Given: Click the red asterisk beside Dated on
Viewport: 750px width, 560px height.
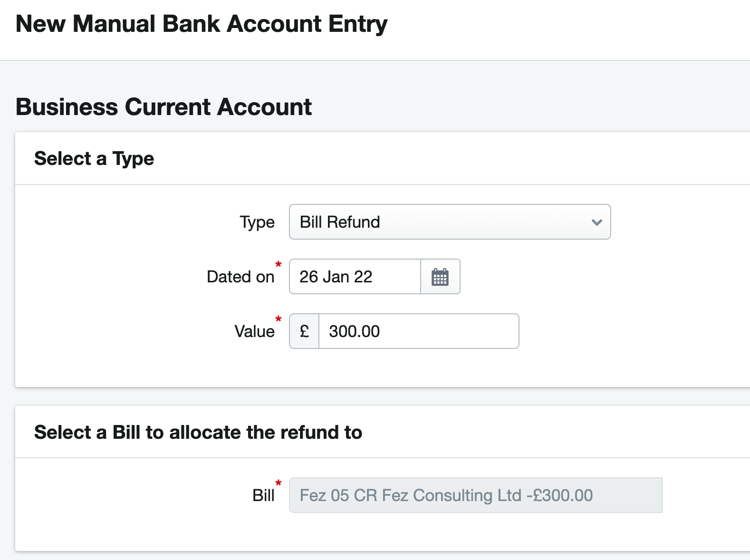Looking at the screenshot, I should (x=278, y=265).
